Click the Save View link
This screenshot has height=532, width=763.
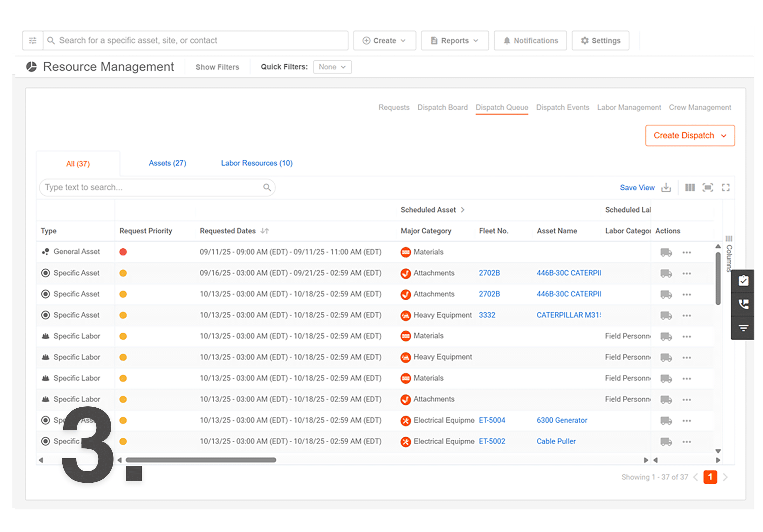tap(637, 188)
